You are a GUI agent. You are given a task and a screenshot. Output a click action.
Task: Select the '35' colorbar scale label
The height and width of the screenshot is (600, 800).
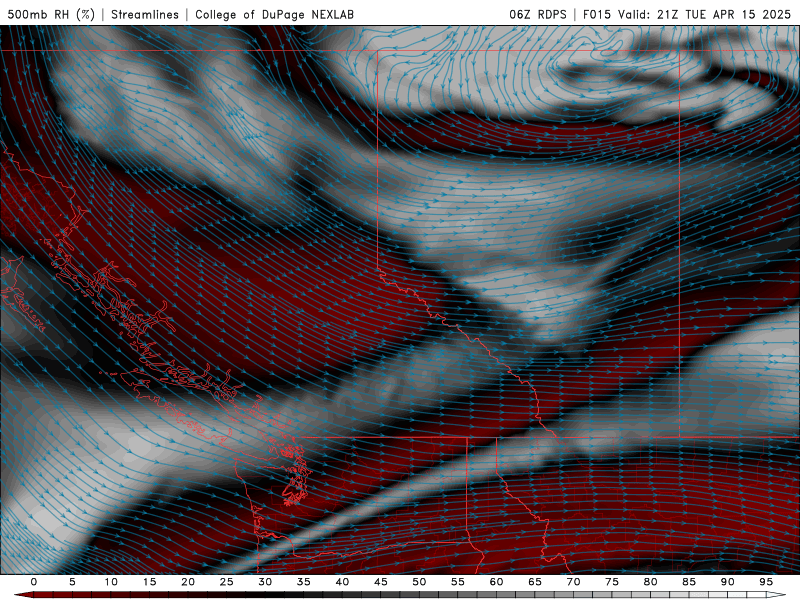[x=304, y=582]
